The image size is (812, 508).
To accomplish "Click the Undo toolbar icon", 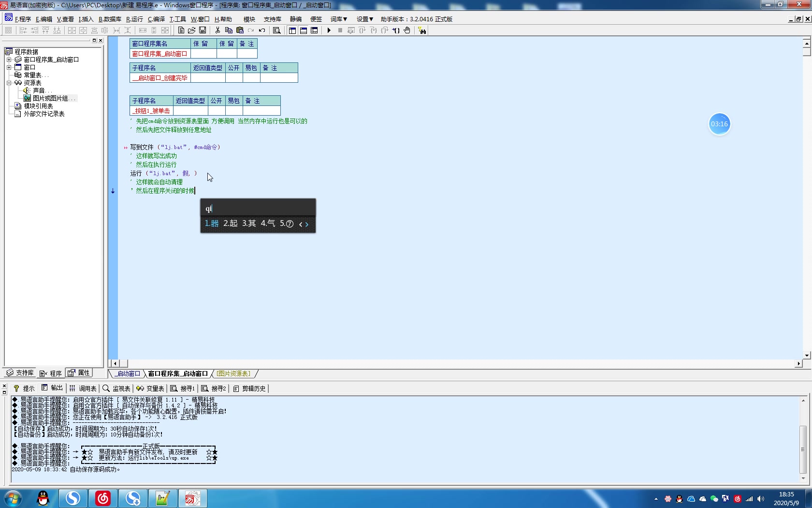I will pyautogui.click(x=262, y=30).
